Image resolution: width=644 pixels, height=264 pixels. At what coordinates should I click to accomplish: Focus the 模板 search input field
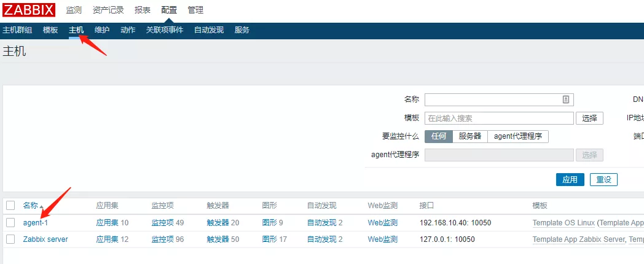498,118
